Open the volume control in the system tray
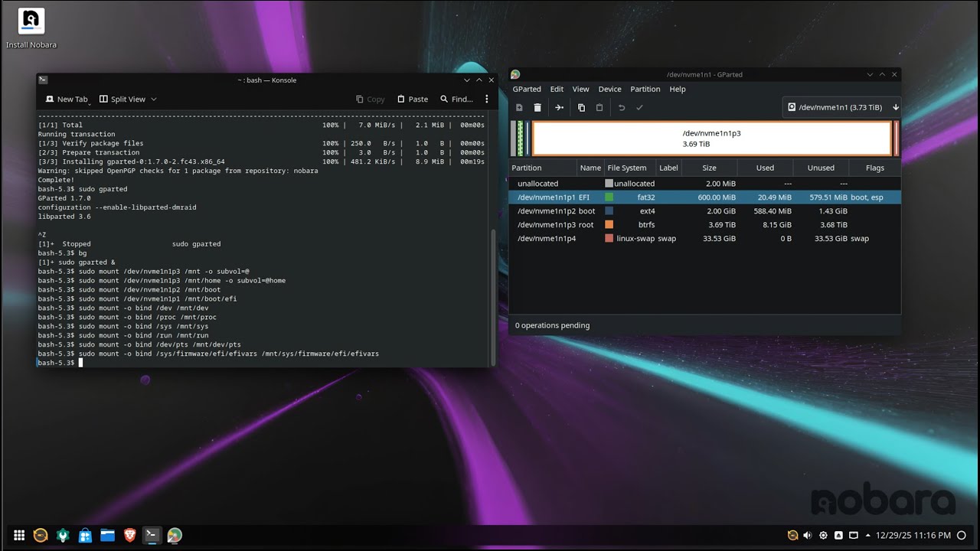 coord(808,536)
